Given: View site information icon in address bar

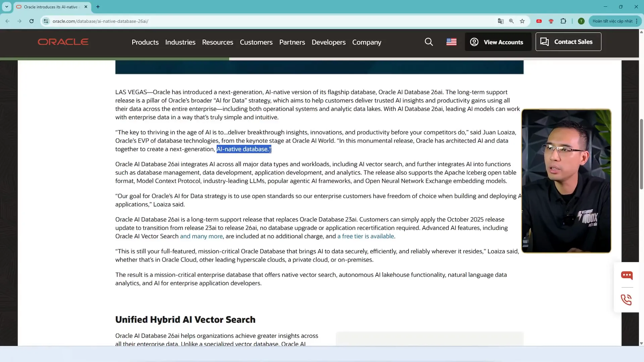Looking at the screenshot, I should click(x=46, y=21).
